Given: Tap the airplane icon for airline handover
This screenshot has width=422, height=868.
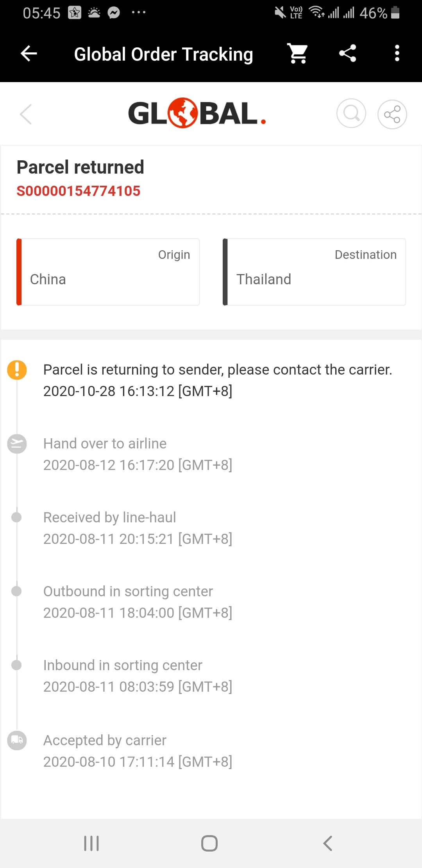Looking at the screenshot, I should click(17, 444).
